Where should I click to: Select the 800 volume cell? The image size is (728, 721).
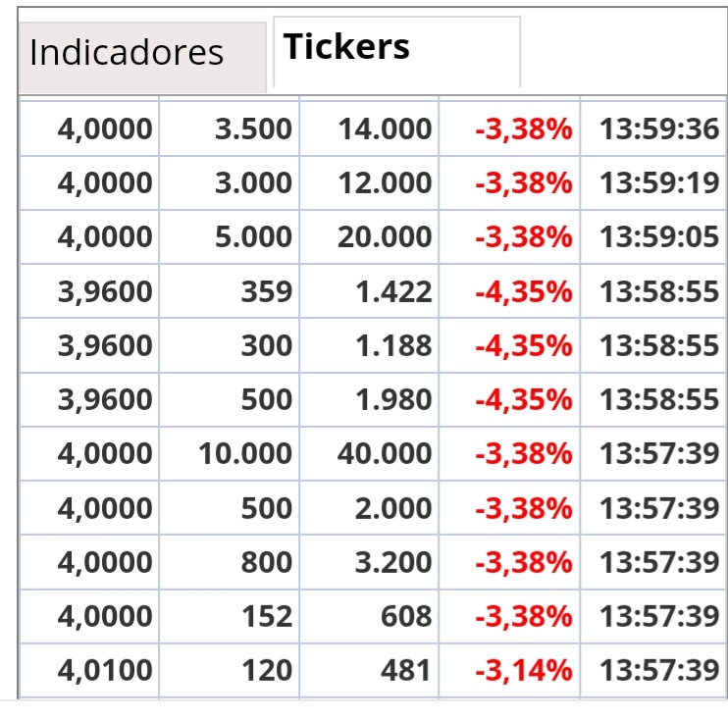(230, 562)
